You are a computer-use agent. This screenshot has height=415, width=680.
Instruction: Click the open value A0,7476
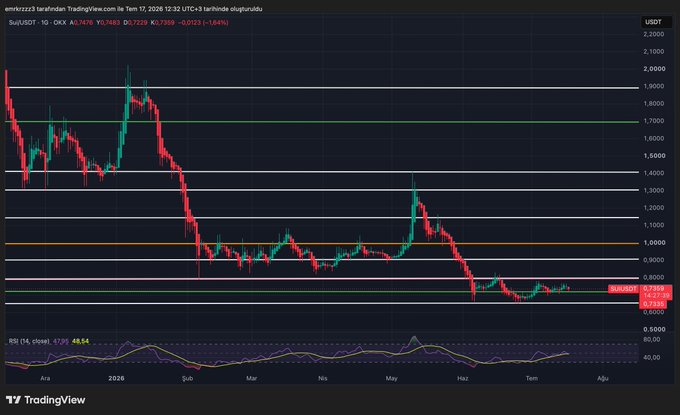[82, 23]
